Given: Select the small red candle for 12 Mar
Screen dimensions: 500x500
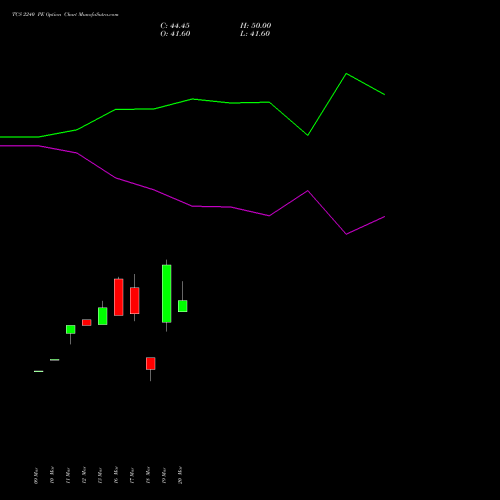Looking at the screenshot, I should click(x=87, y=322).
